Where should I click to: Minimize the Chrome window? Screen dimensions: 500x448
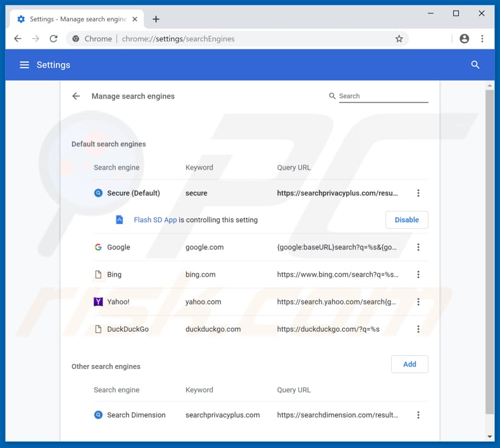tap(430, 13)
